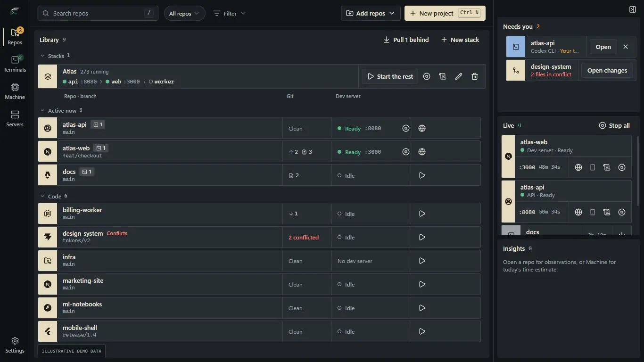Stop atlas-web dev server in repo row
This screenshot has height=362, width=644.
[406, 152]
